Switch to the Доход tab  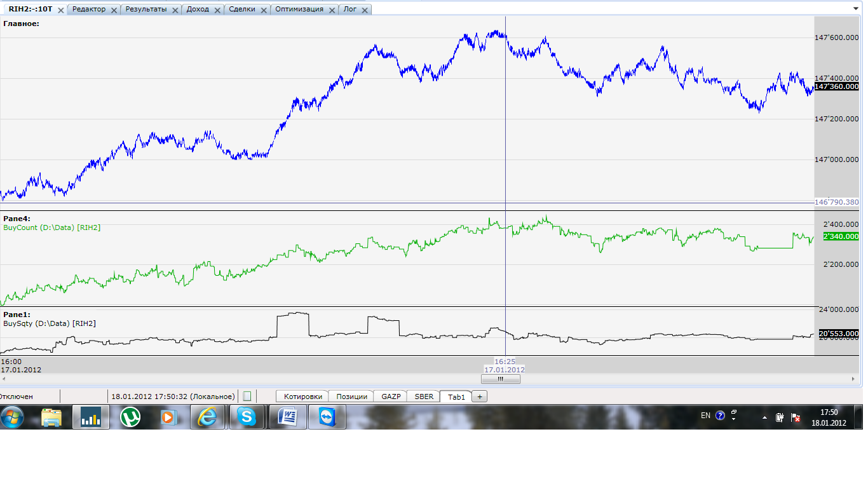point(198,10)
